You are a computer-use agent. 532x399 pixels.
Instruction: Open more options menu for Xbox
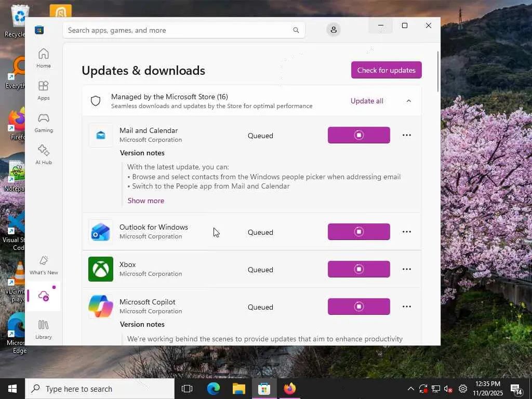tap(406, 269)
